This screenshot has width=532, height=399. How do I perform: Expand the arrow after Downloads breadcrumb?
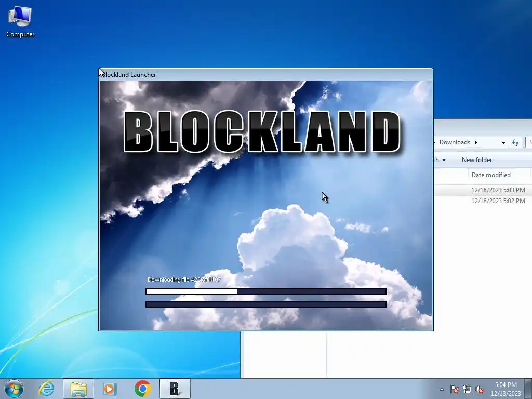pos(476,142)
